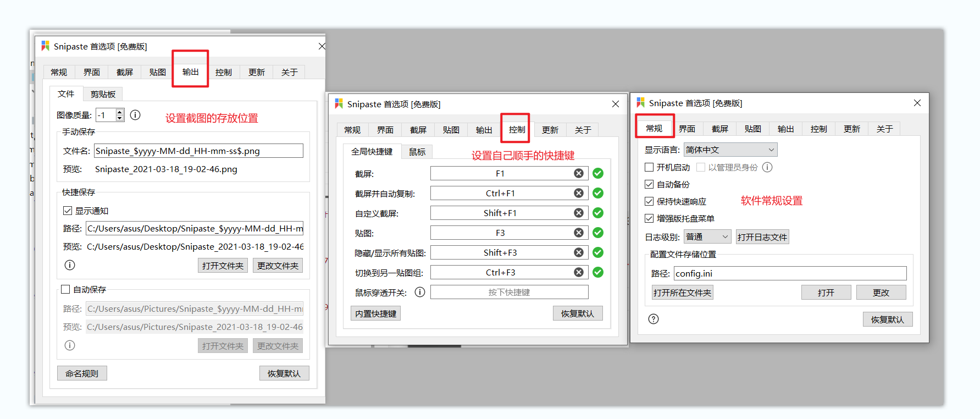Viewport: 980px width, 419px height.
Task: Click help question mark in general window
Action: (x=654, y=319)
